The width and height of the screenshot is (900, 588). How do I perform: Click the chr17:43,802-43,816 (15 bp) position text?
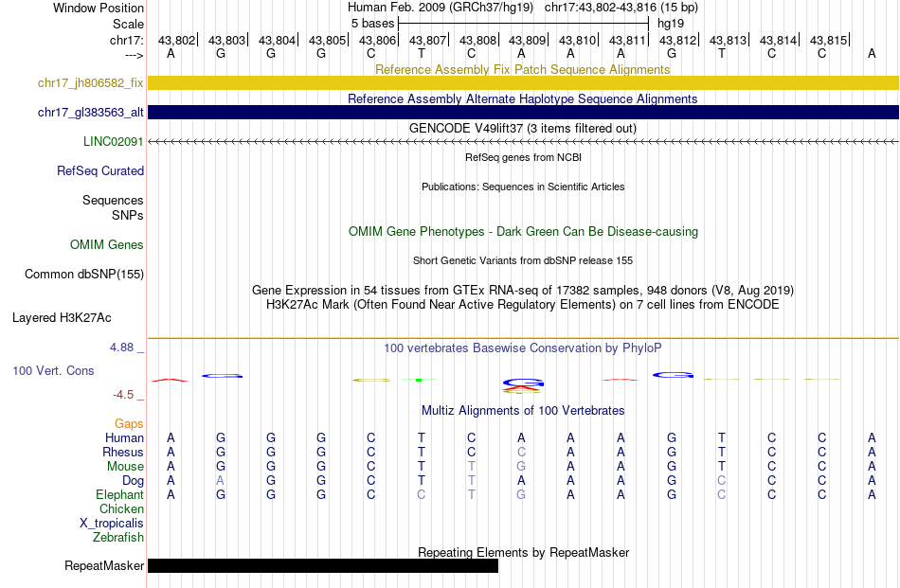click(621, 8)
